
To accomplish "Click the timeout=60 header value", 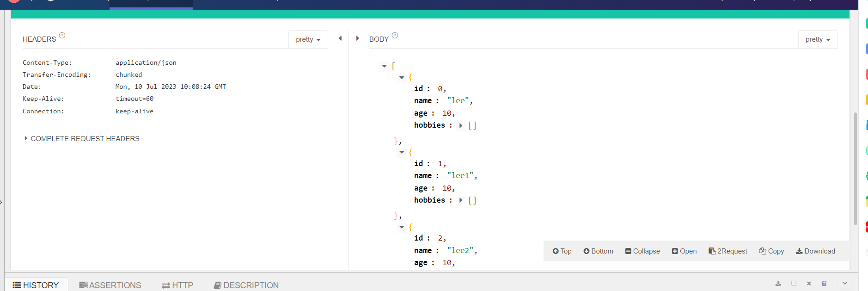I will (134, 99).
